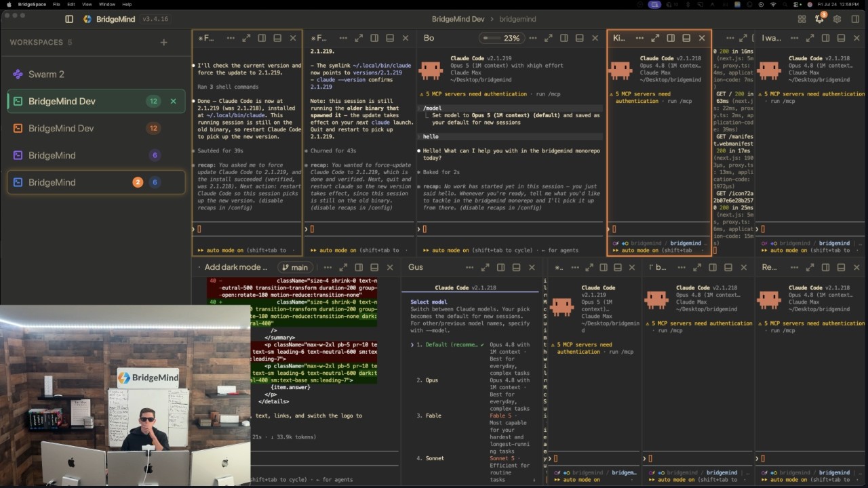Split the Gus pane horizontally
868x488 pixels.
click(516, 267)
